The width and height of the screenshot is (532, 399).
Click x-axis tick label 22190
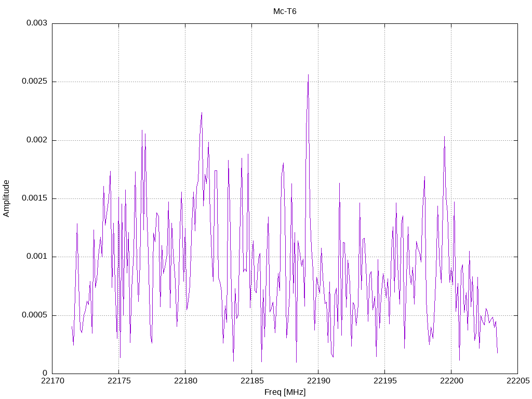(x=318, y=381)
